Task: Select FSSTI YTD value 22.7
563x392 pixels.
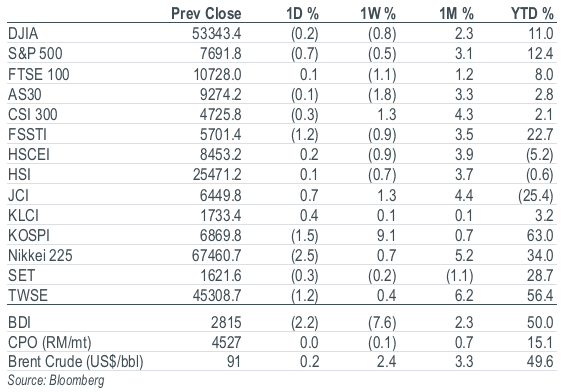Action: point(540,135)
